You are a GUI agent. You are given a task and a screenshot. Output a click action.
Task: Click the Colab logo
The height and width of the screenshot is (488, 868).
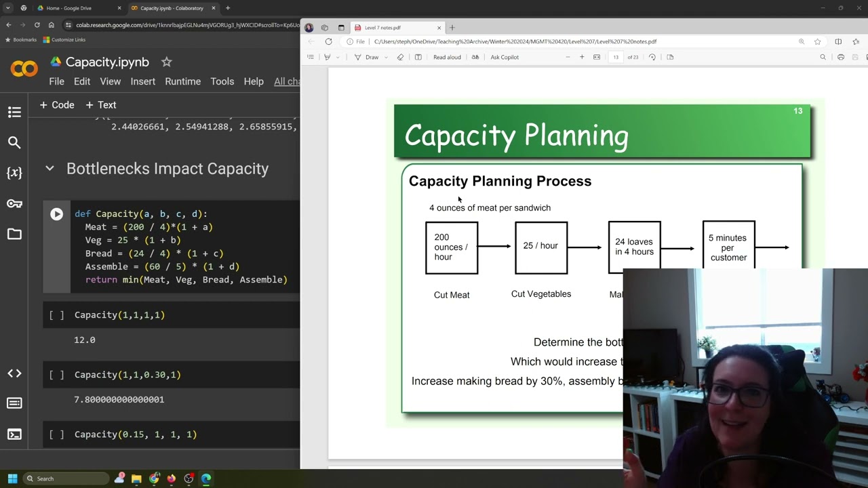click(x=24, y=68)
